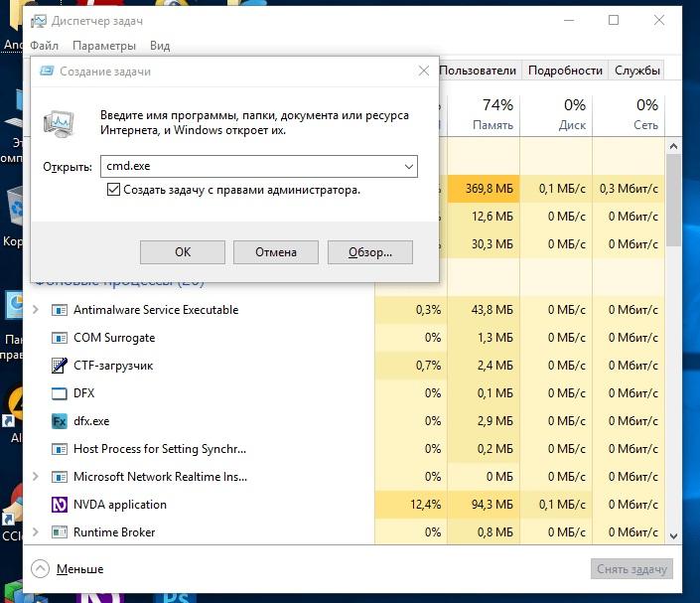Click the Меньше link
700x603 pixels.
point(79,569)
